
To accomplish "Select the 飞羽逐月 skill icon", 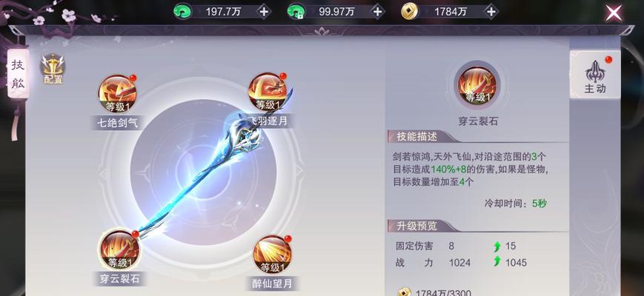I will 268,92.
